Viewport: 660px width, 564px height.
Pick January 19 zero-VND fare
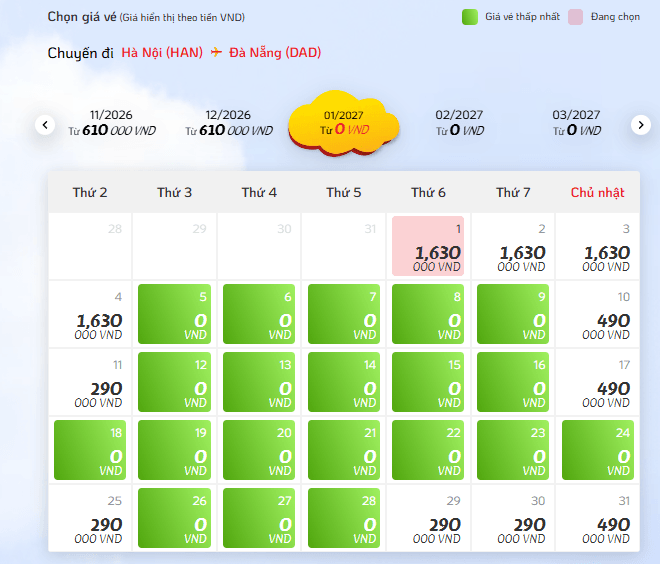[174, 450]
